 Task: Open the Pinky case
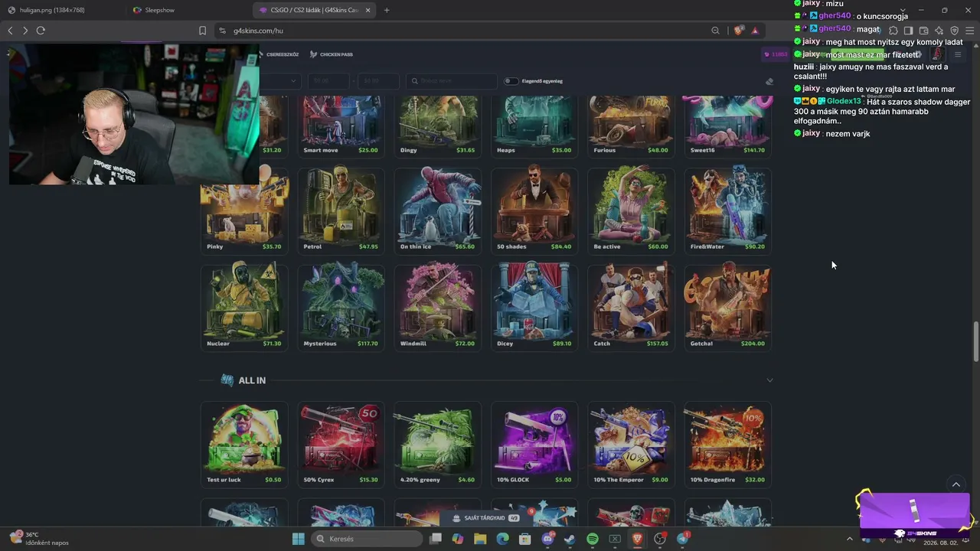[244, 210]
